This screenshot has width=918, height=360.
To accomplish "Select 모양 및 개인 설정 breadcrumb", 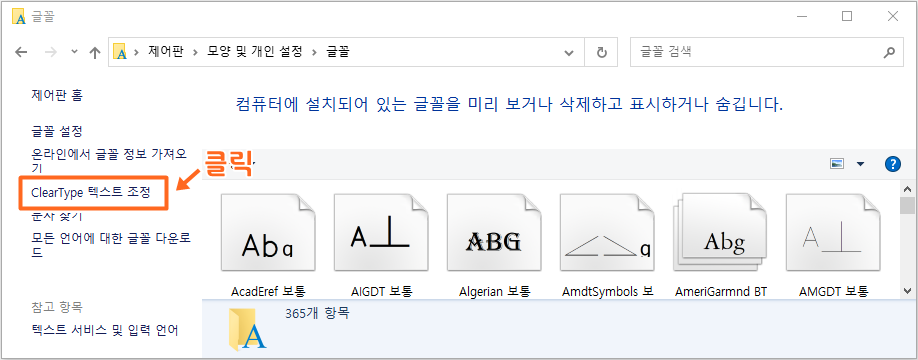I will 255,52.
